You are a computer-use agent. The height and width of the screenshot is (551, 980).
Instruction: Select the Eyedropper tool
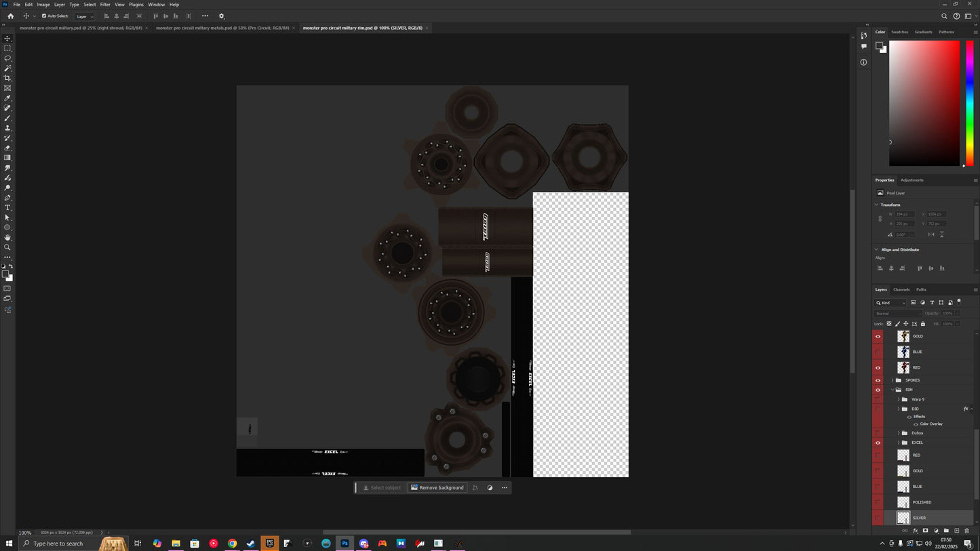(x=7, y=98)
